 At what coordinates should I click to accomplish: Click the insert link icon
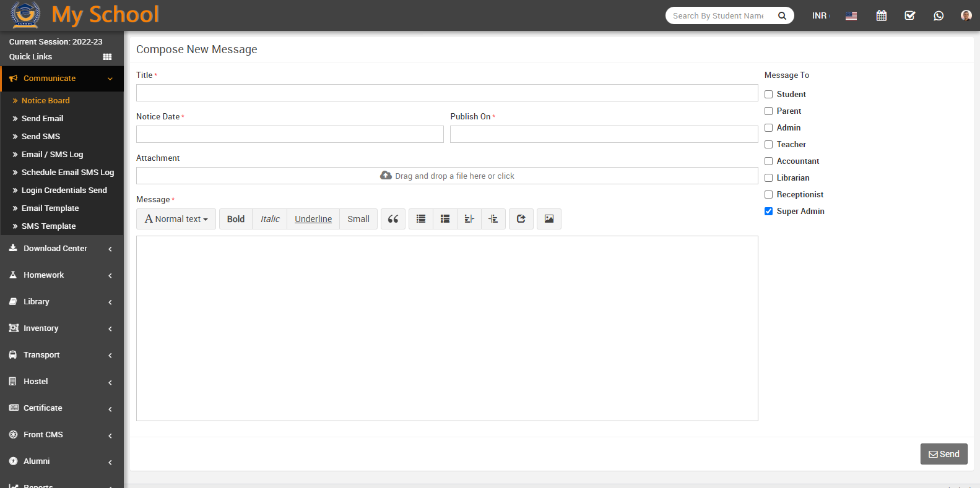pyautogui.click(x=521, y=219)
